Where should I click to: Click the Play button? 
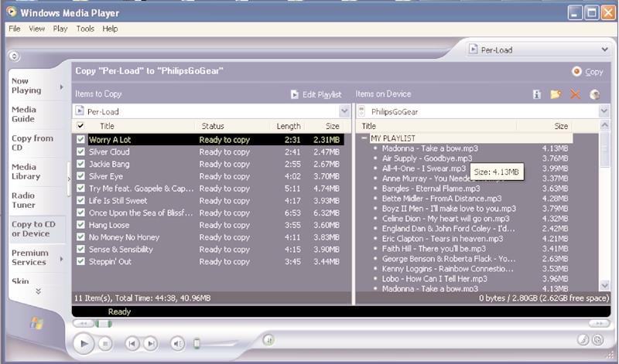click(x=84, y=343)
